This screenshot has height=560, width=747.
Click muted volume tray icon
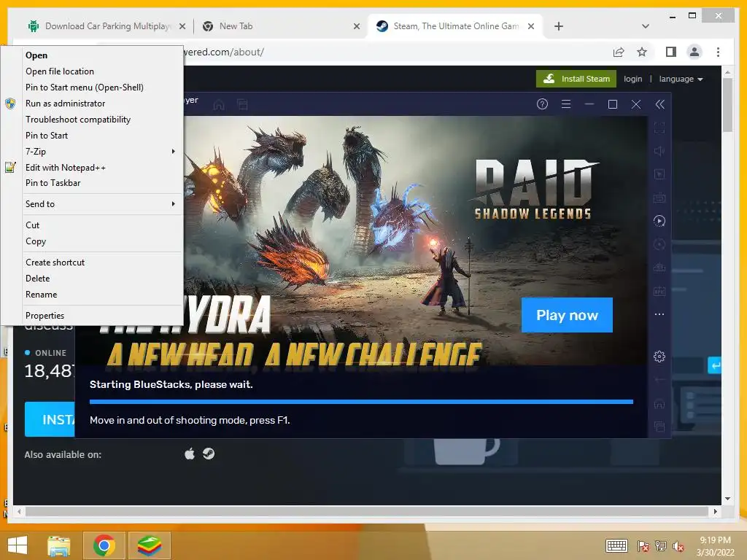click(x=678, y=545)
